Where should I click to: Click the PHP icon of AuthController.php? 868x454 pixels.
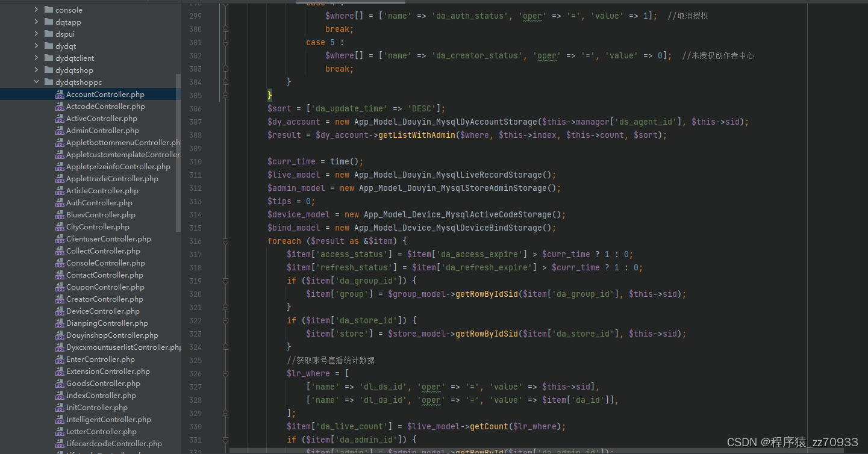point(60,202)
